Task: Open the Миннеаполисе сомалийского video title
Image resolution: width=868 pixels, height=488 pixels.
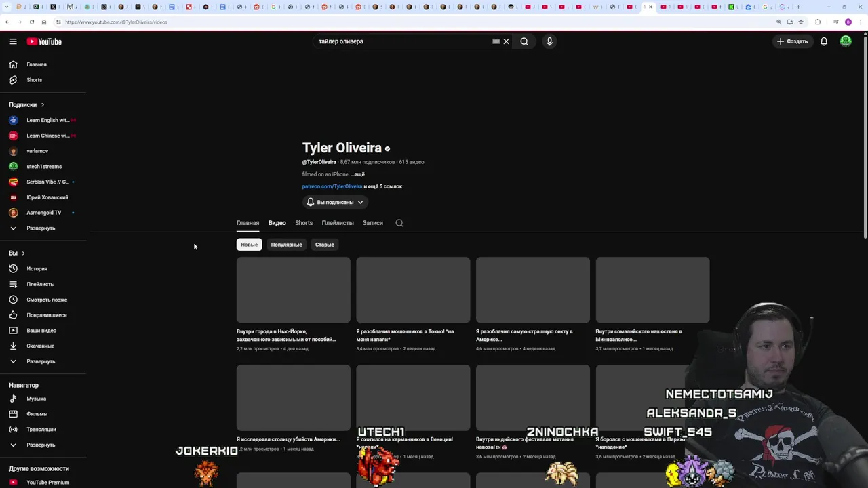Action: 639,335
